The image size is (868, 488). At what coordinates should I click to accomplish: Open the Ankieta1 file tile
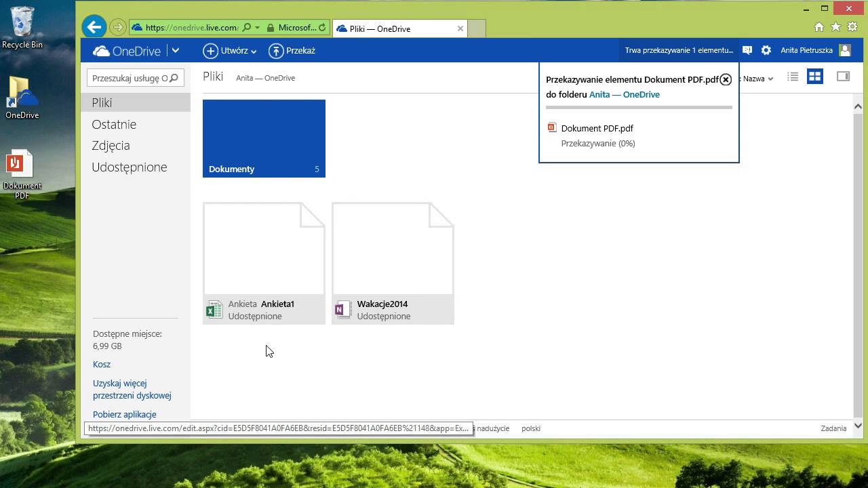click(x=264, y=263)
